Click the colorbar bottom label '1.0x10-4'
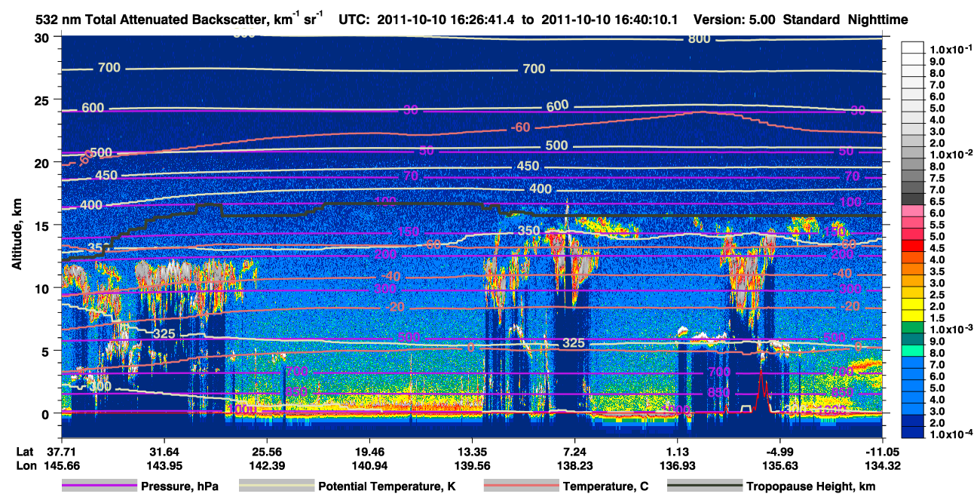Image resolution: width=980 pixels, height=503 pixels. pos(950,434)
